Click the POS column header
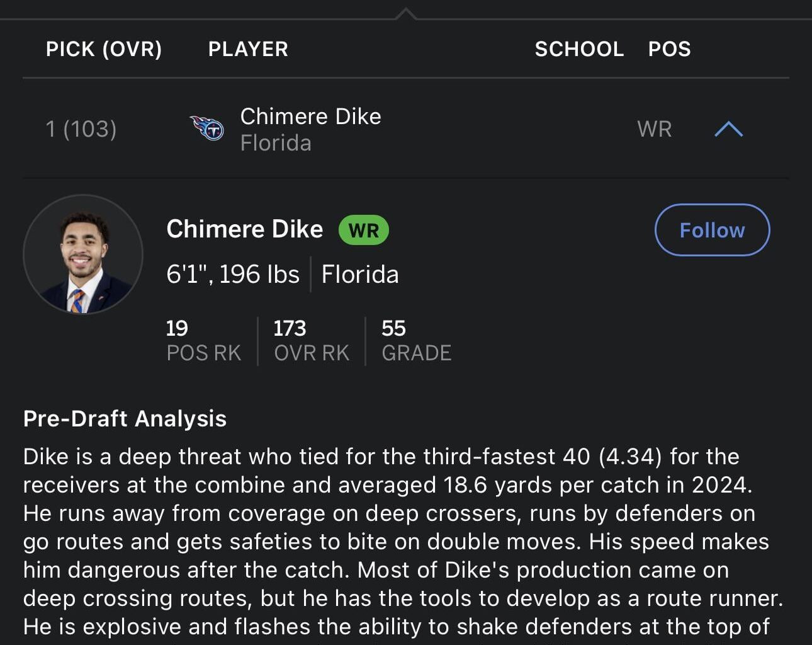The height and width of the screenshot is (645, 812). [x=670, y=49]
